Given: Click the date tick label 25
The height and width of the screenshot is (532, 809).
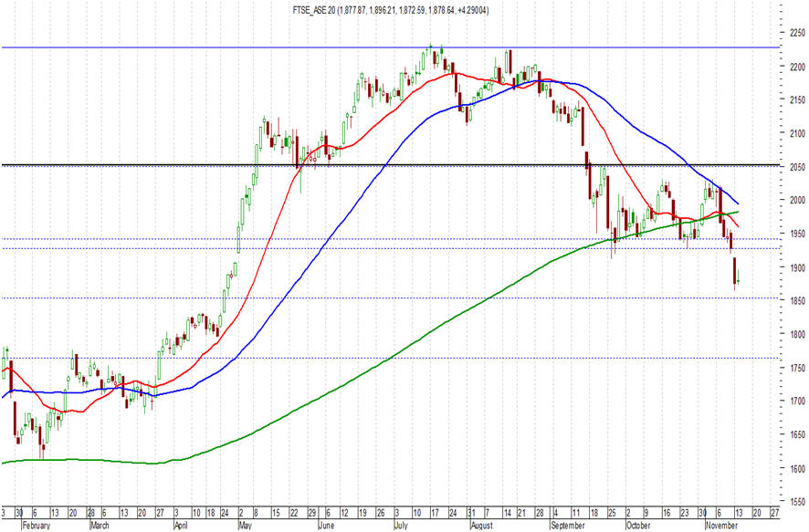Looking at the screenshot, I should 612,514.
